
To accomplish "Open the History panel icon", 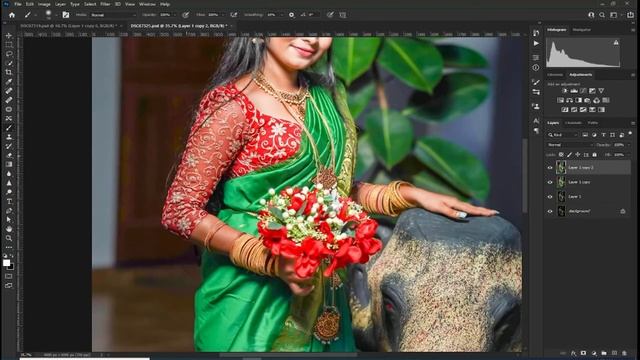I will click(x=536, y=33).
